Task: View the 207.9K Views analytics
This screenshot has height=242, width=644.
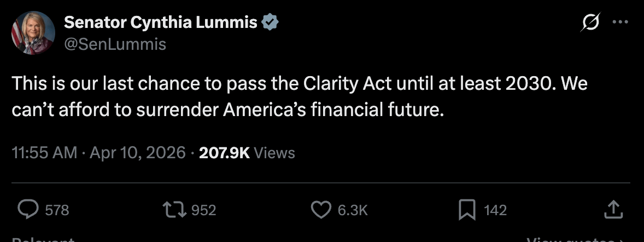Action: [247, 153]
